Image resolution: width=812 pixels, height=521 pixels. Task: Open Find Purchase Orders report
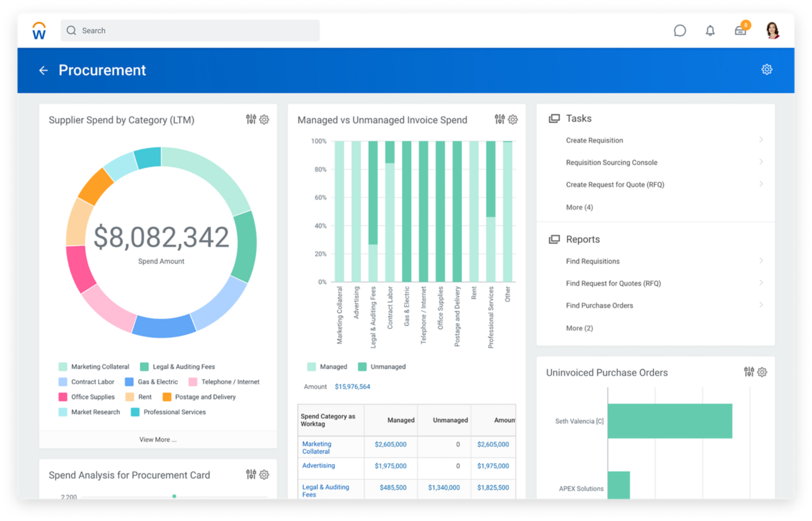(599, 305)
